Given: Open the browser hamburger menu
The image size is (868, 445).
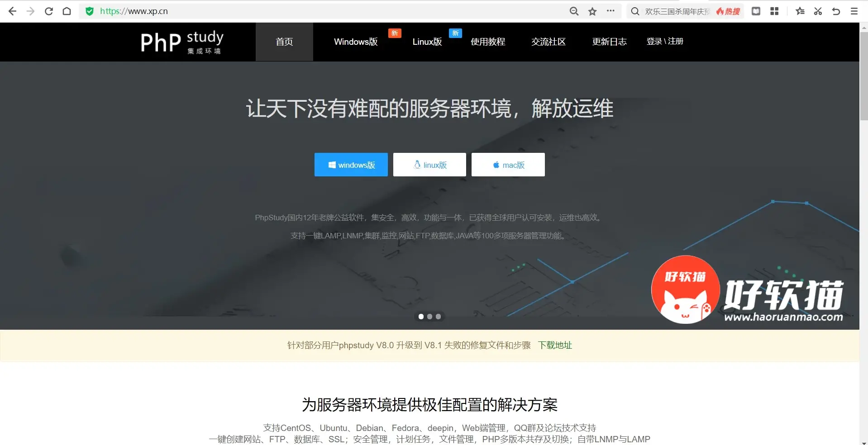Looking at the screenshot, I should (x=854, y=11).
